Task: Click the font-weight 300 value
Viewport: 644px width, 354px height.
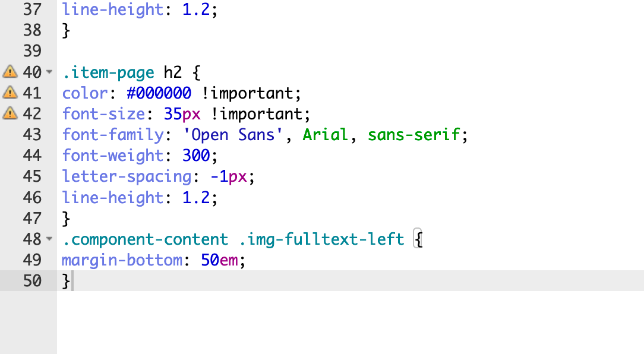Action: click(196, 156)
